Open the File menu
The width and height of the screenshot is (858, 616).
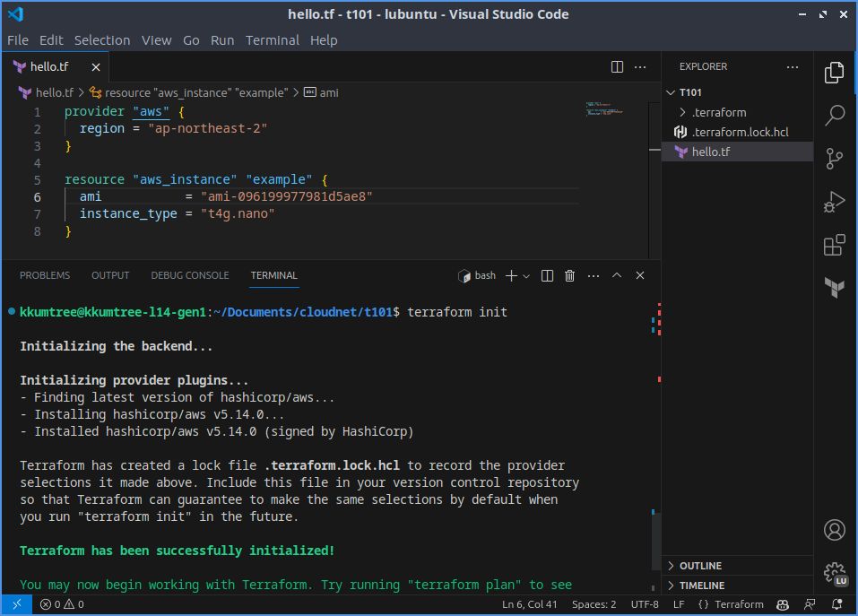coord(18,40)
